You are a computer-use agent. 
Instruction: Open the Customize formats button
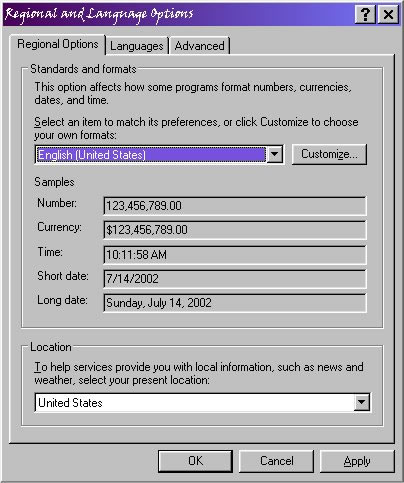pos(329,154)
